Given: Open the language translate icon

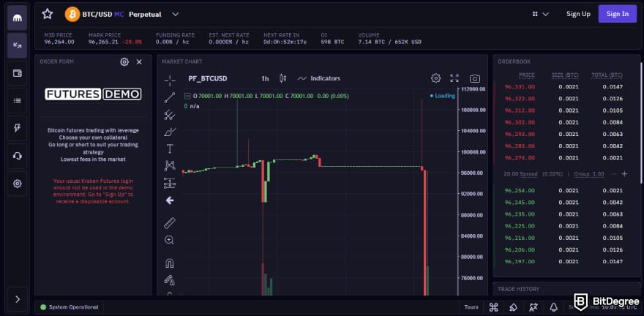Looking at the screenshot, I should [533, 307].
